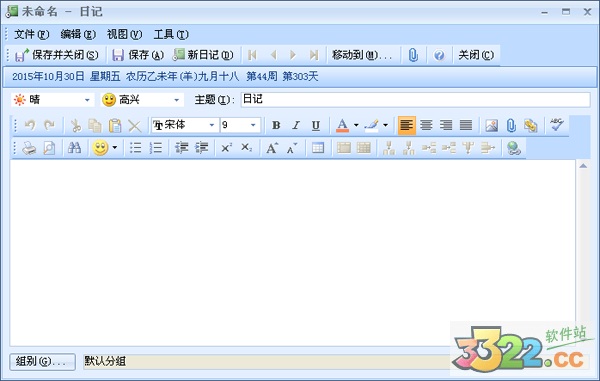Save the diary entry
This screenshot has width=600, height=381.
pos(138,55)
